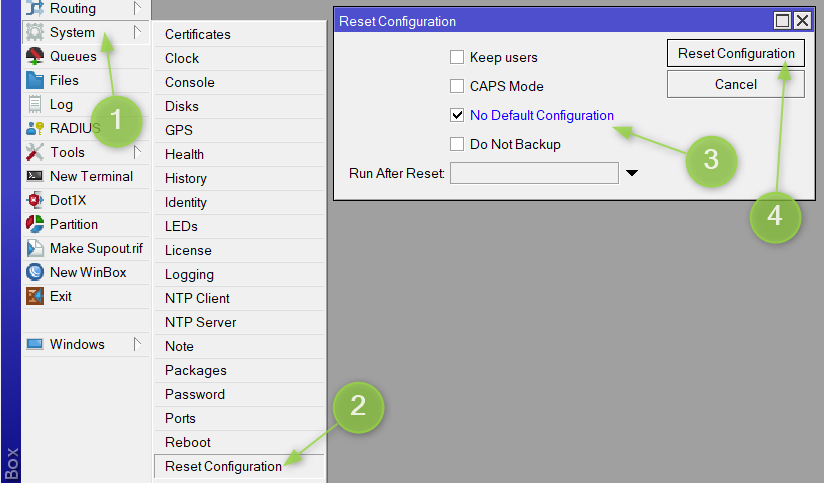Viewport: 824px width, 483px height.
Task: Toggle the CAPS Mode checkbox
Action: pos(457,87)
